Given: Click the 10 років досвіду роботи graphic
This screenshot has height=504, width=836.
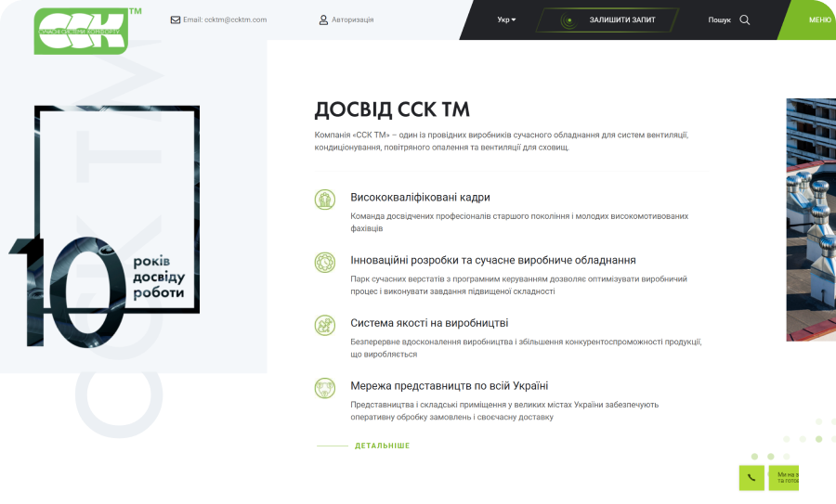Looking at the screenshot, I should tap(104, 226).
